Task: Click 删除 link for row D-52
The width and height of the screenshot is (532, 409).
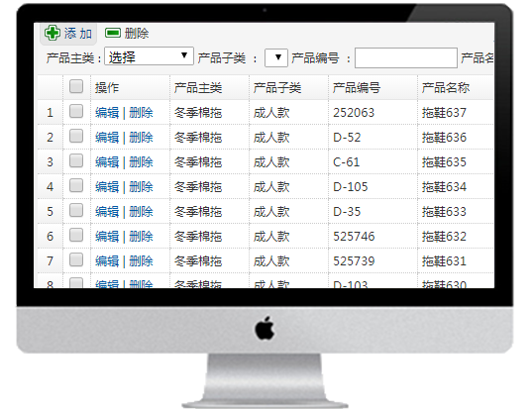Action: click(x=141, y=138)
